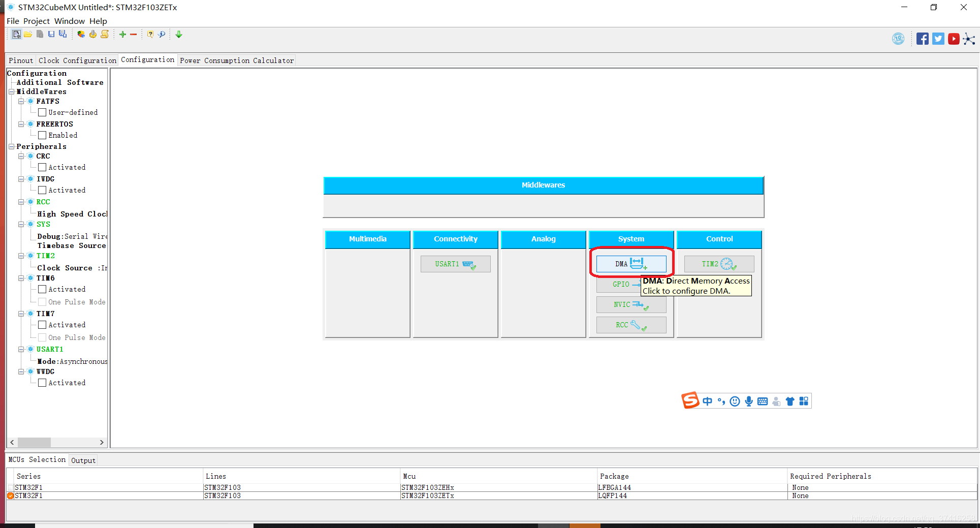Click the New Project toolbar icon

(16, 34)
